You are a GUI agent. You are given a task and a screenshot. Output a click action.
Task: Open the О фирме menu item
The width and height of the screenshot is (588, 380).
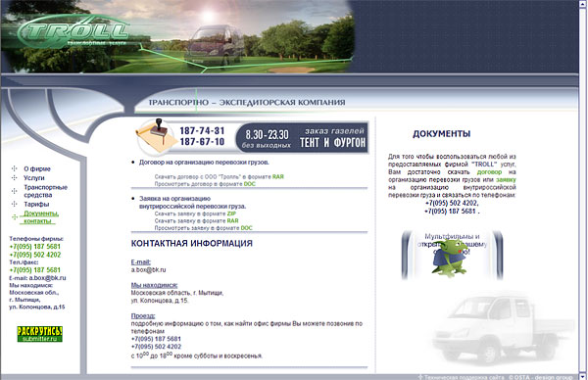pos(37,169)
